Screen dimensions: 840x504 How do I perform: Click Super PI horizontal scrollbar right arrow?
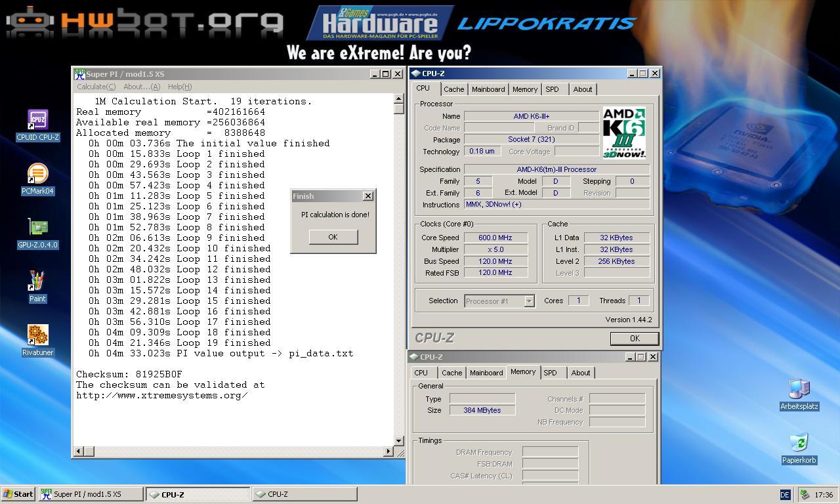click(388, 451)
